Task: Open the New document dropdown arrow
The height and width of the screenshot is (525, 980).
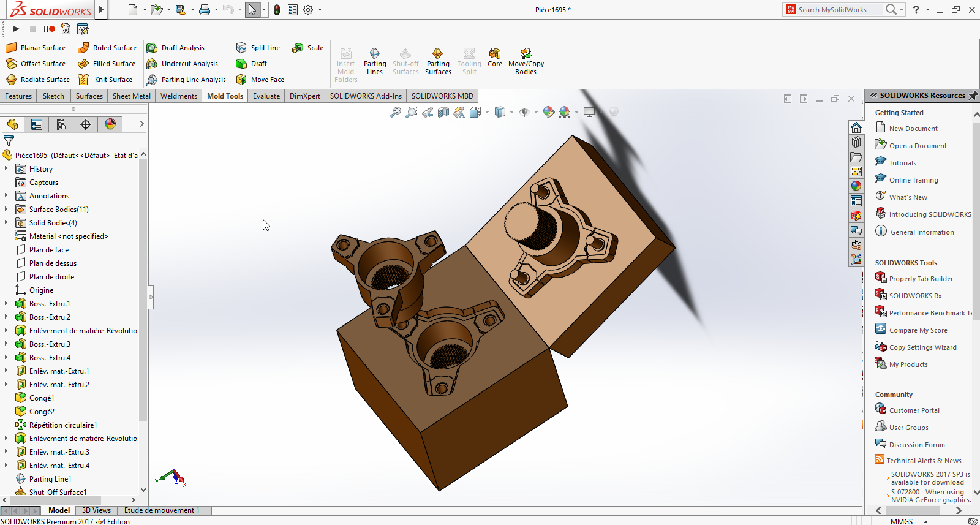Action: click(145, 10)
